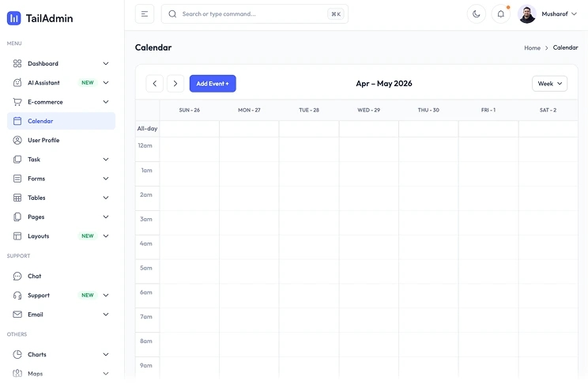This screenshot has width=588, height=392.
Task: Click the search magnifier icon
Action: click(172, 14)
